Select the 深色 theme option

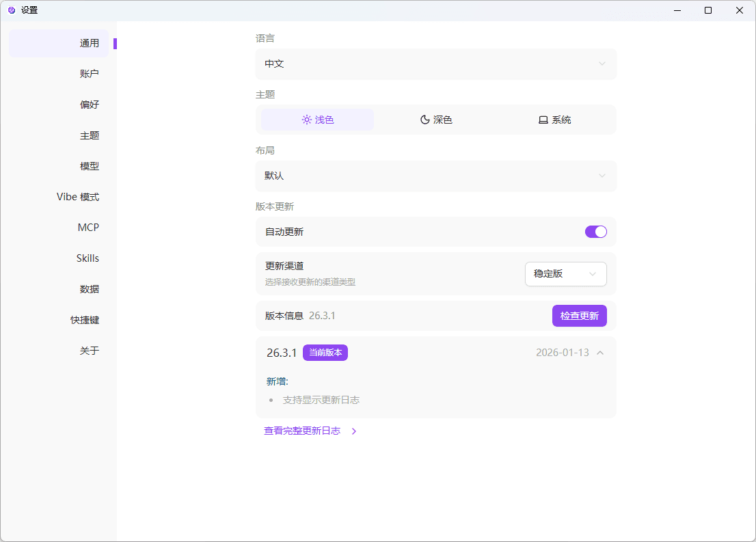[436, 120]
